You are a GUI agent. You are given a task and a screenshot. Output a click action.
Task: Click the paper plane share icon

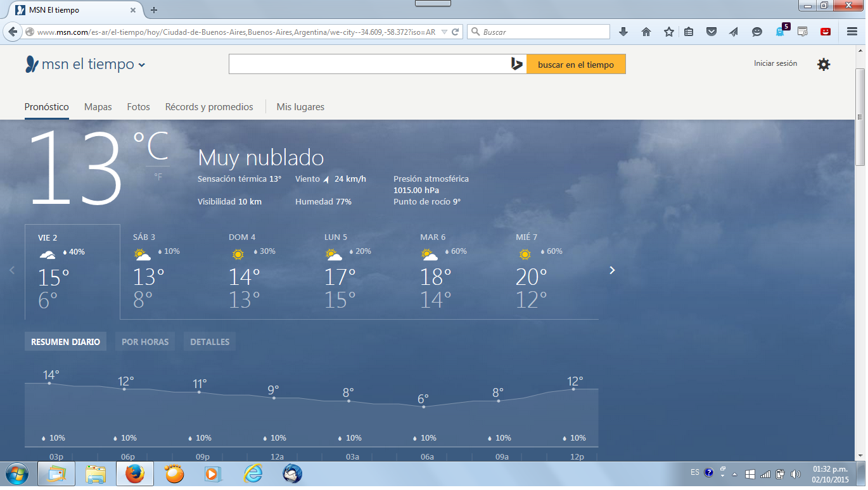tap(734, 32)
